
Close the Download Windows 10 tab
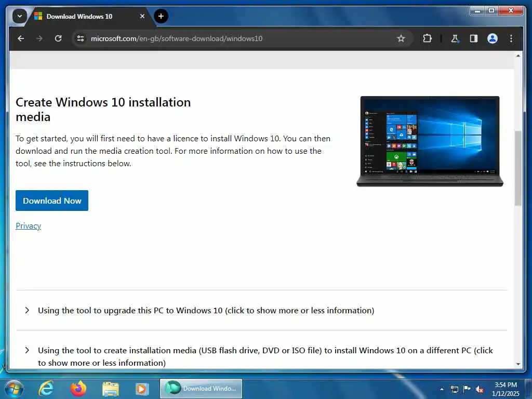(142, 16)
